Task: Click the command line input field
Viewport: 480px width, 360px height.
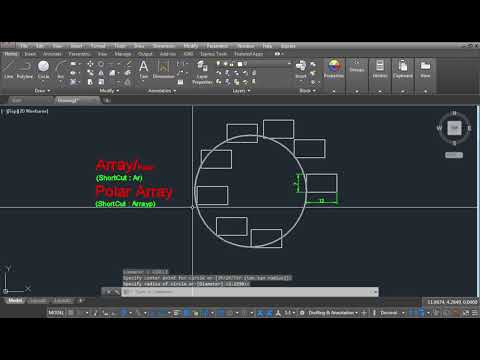Action: pyautogui.click(x=250, y=292)
